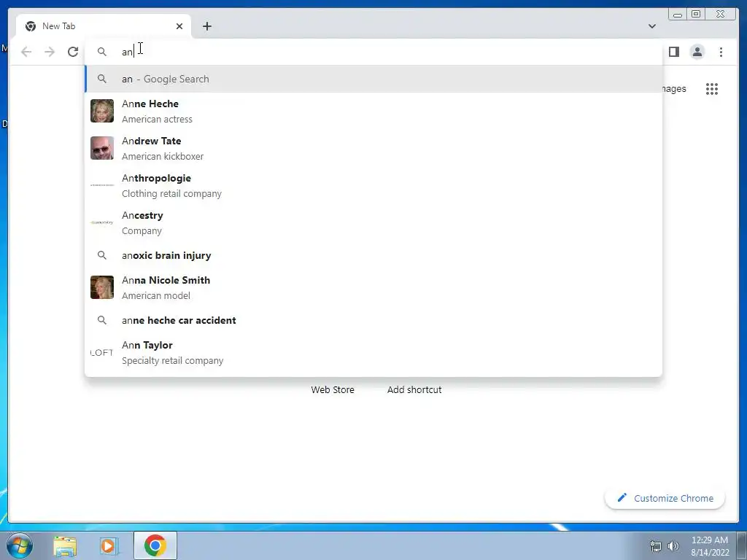The width and height of the screenshot is (747, 560).
Task: Click the browser back arrow
Action: 26,52
